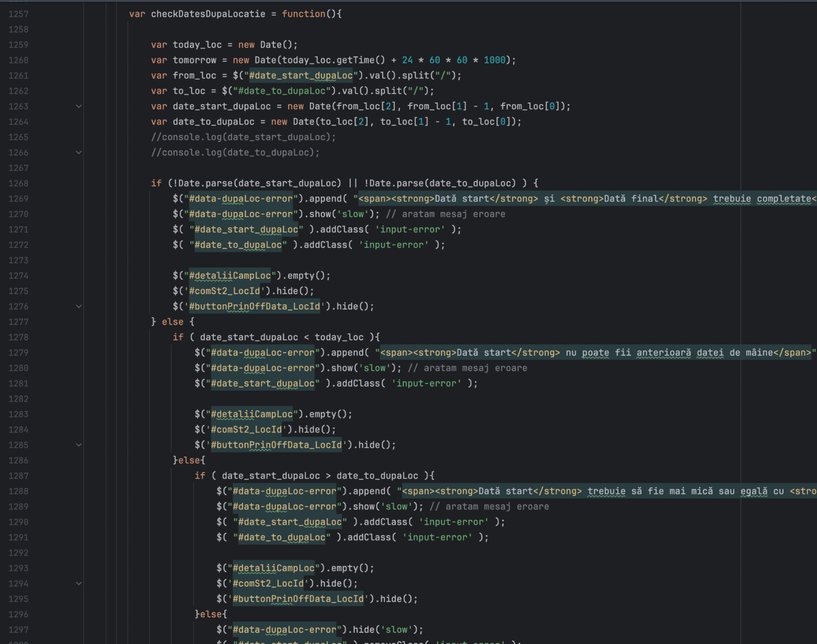Place cursor on checkDatesDupaLocatie function name
The image size is (817, 644).
point(207,14)
